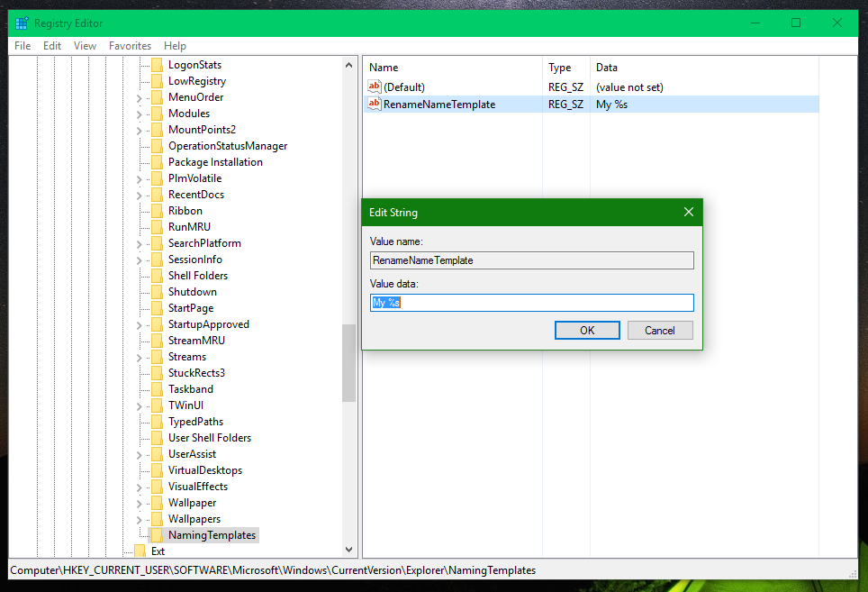Expand the VisualEffects tree node

139,487
